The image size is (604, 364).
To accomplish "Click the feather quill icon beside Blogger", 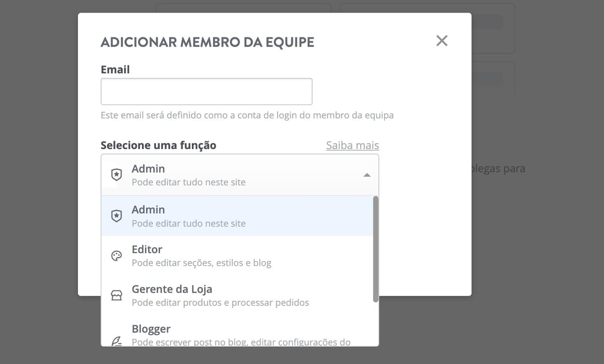I will tap(116, 341).
